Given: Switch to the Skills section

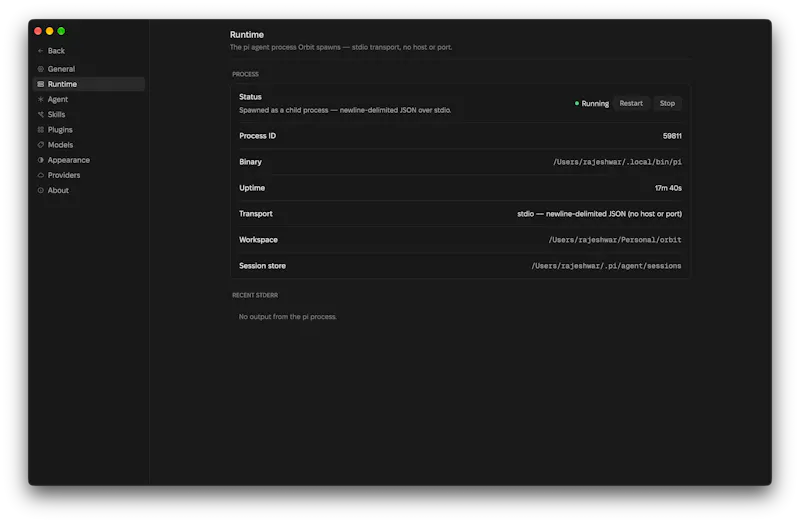Looking at the screenshot, I should (x=56, y=114).
